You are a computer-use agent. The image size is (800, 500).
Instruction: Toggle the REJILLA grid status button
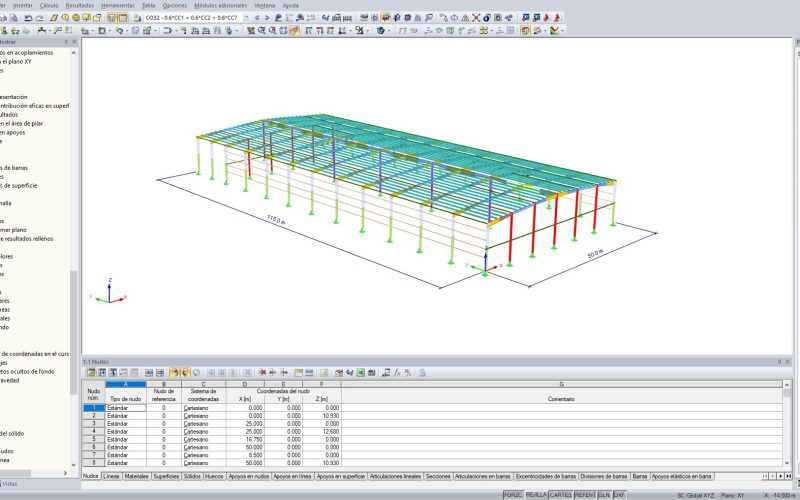click(x=536, y=495)
